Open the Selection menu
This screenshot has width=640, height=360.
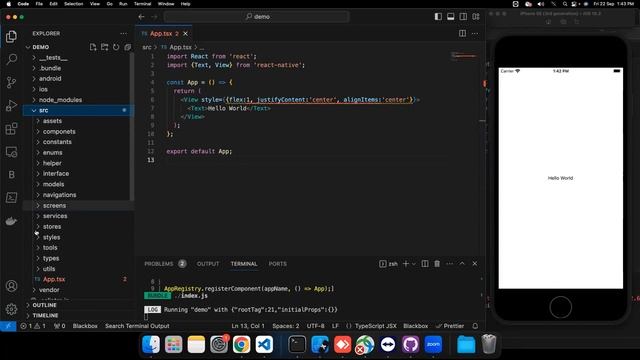coord(73,4)
